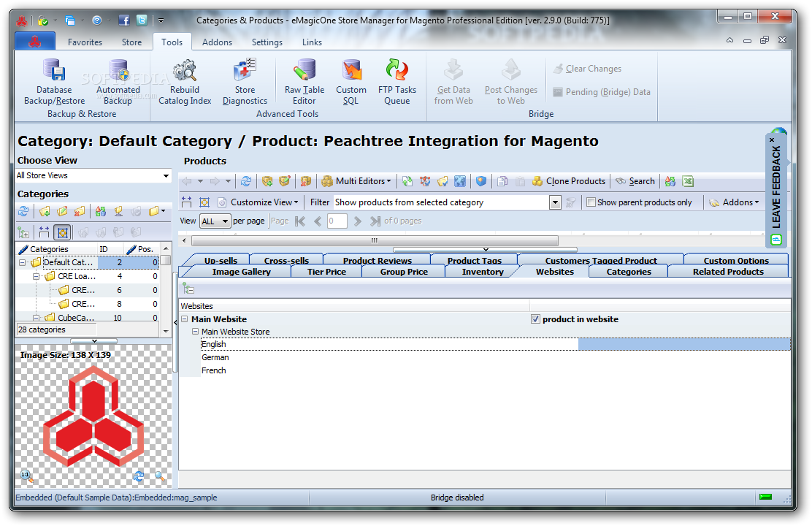The height and width of the screenshot is (526, 812).
Task: Open the Image Gallery tab
Action: 241,272
